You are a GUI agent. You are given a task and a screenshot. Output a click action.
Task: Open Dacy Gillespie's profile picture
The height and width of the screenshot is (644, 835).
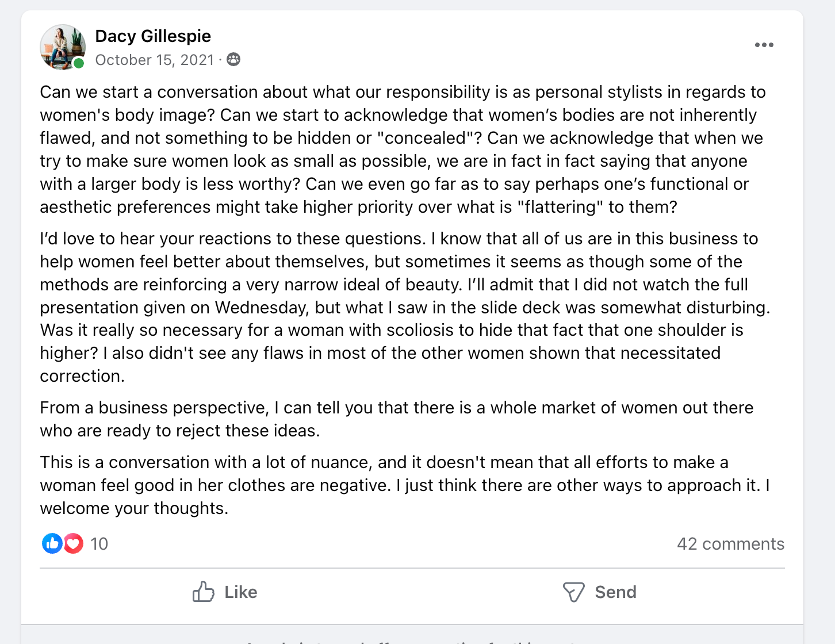point(62,47)
